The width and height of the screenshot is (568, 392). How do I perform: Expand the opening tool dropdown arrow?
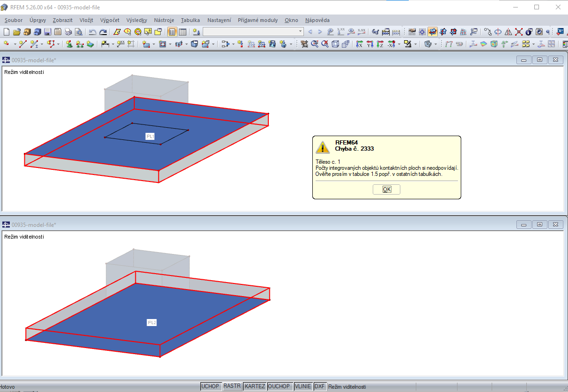[170, 44]
